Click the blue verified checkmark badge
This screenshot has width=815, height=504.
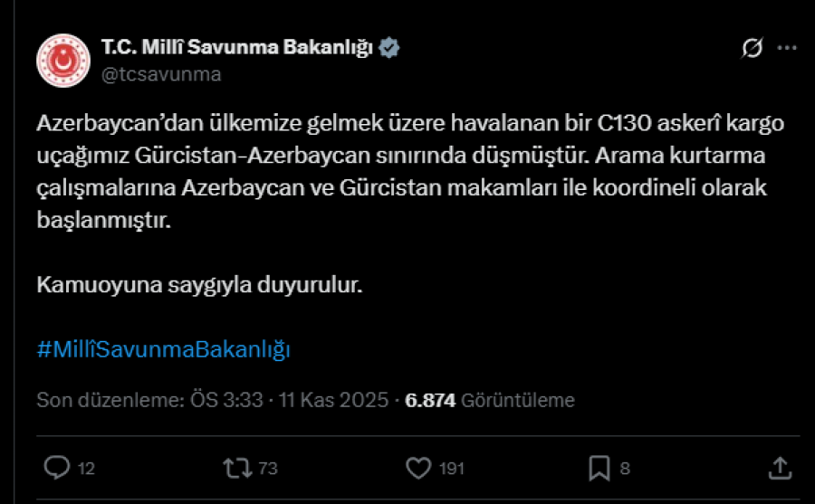(389, 47)
